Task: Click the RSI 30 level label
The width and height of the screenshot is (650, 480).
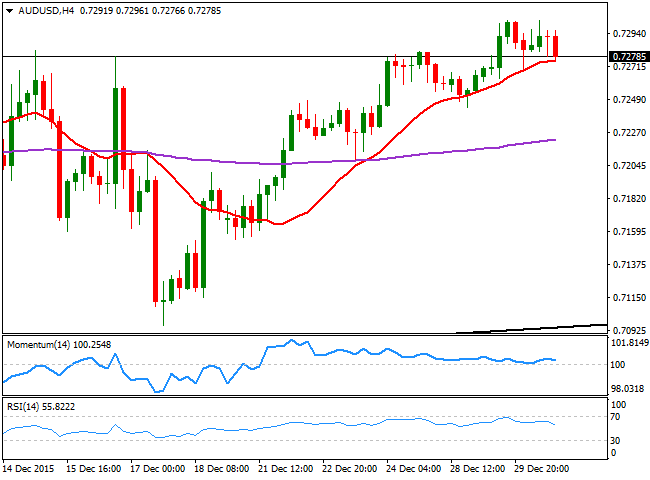Action: [x=615, y=441]
